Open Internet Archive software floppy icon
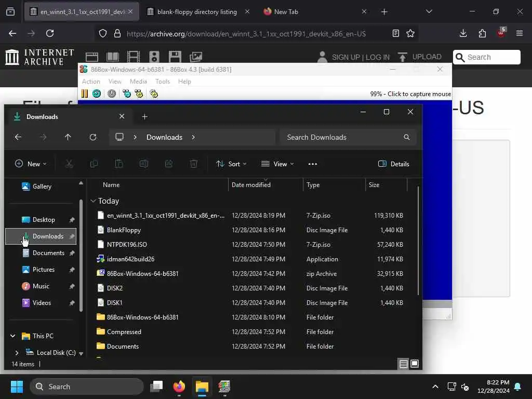 (x=175, y=57)
